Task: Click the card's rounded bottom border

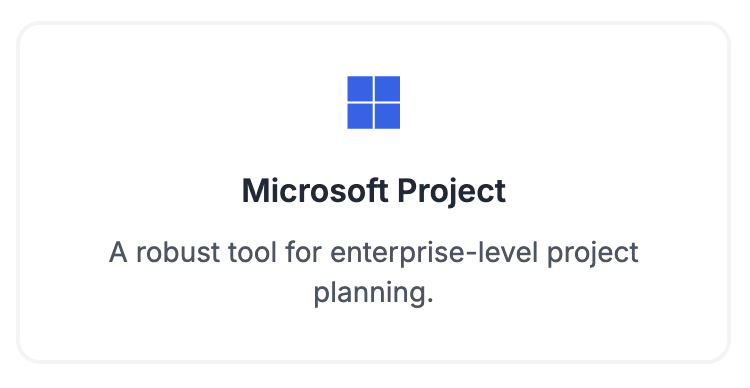Action: pos(374,361)
